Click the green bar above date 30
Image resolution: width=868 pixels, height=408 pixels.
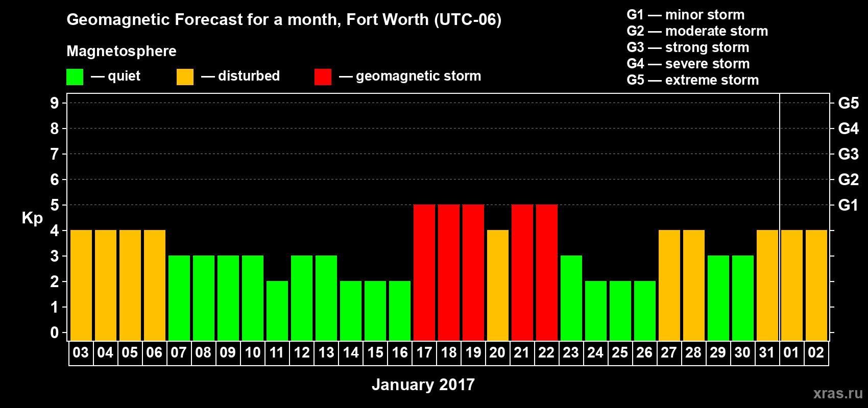[x=743, y=298]
